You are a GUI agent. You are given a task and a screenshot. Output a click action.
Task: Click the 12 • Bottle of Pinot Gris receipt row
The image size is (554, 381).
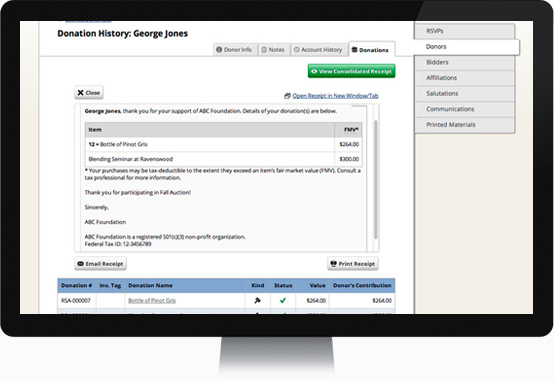click(x=223, y=144)
